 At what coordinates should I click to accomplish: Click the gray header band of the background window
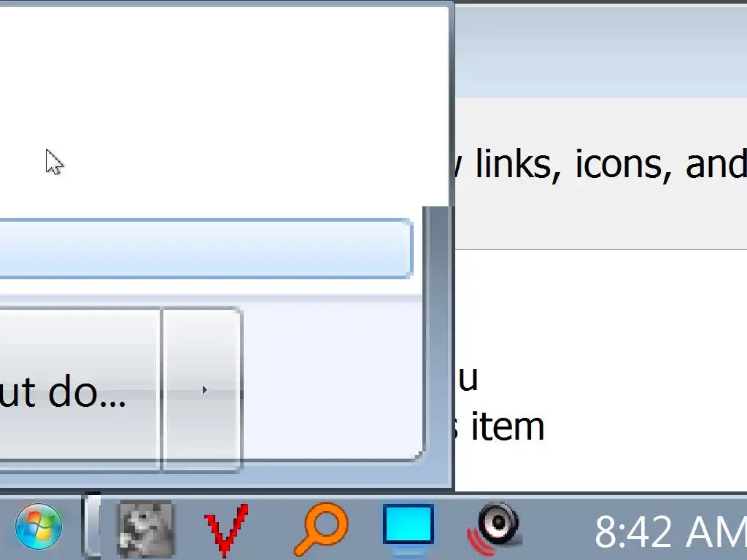coord(601,174)
